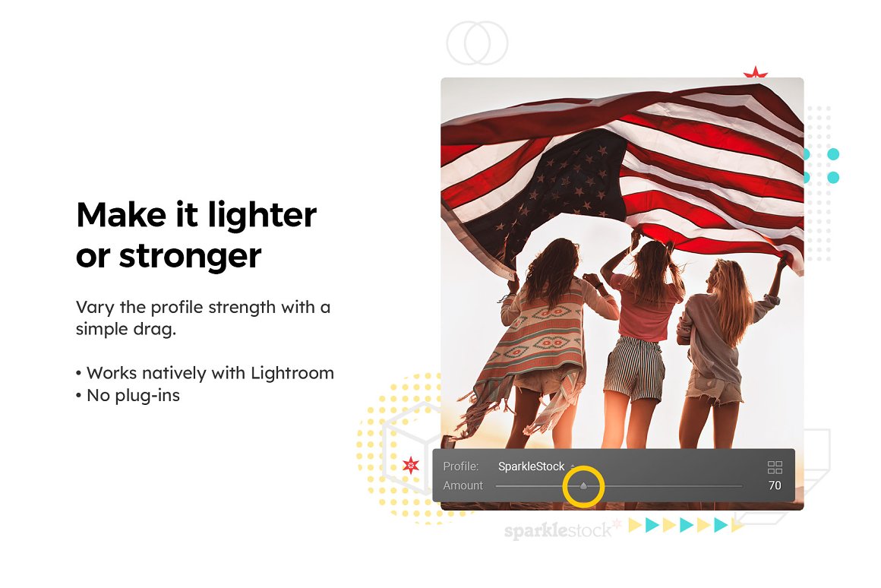881x588 pixels.
Task: Click the red star above the photo
Action: (755, 72)
